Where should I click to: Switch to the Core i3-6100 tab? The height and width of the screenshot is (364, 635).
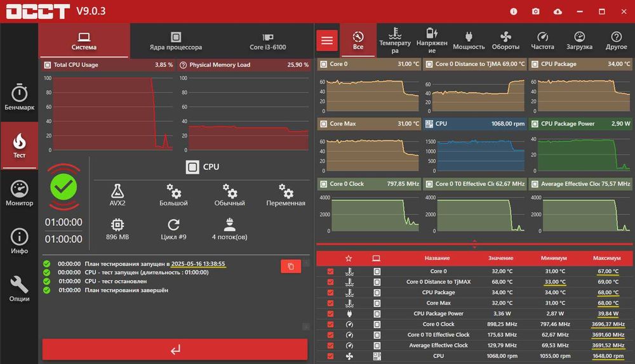pyautogui.click(x=268, y=41)
